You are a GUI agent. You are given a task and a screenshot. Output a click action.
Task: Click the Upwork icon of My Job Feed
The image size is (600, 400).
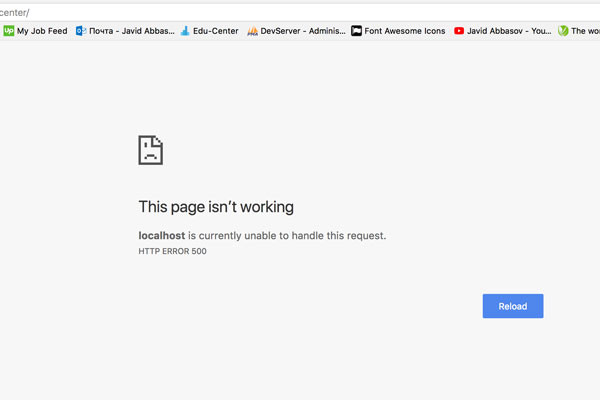coord(8,31)
